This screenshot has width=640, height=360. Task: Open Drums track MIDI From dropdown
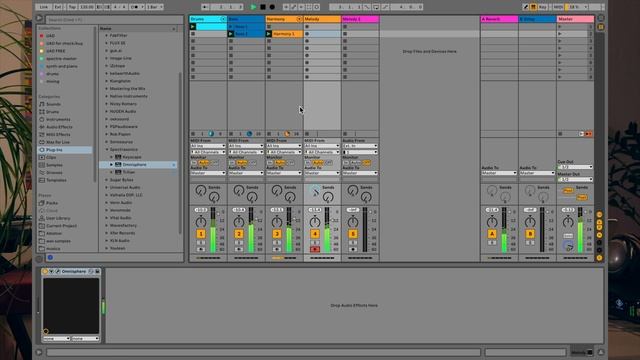pos(208,146)
